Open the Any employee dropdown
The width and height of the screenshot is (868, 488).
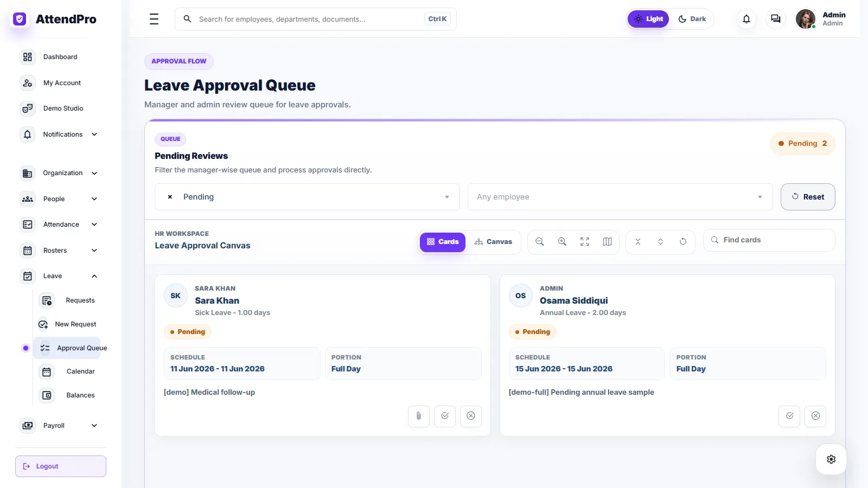(x=620, y=197)
